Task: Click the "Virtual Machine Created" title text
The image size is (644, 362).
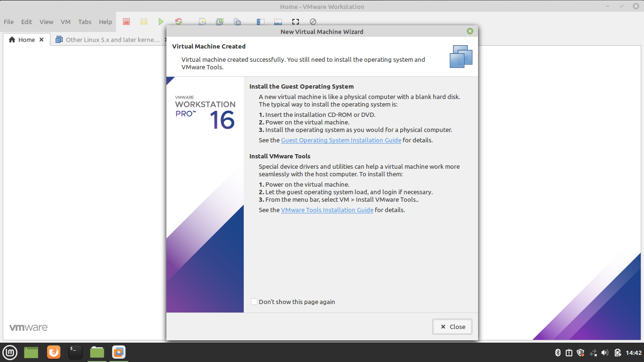Action: pyautogui.click(x=209, y=46)
